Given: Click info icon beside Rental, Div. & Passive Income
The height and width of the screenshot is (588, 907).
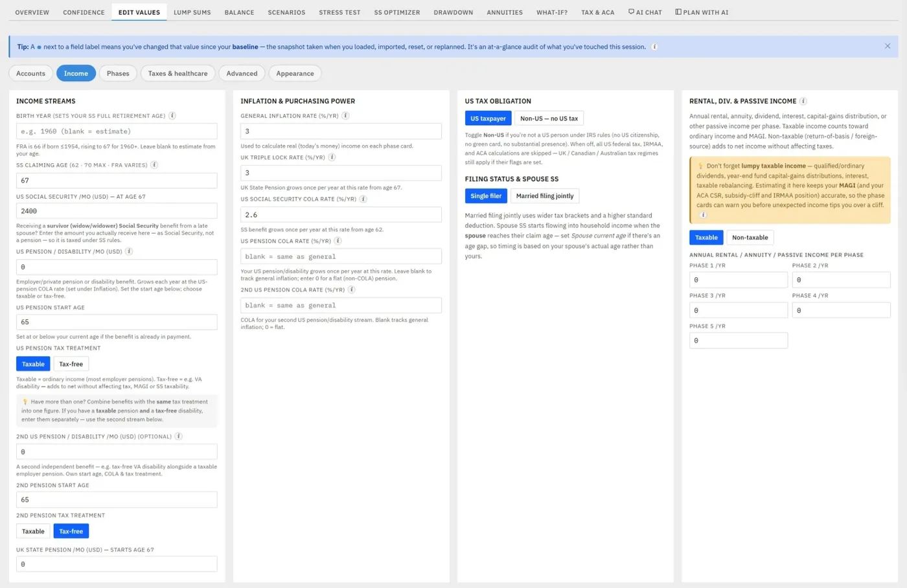Looking at the screenshot, I should click(803, 101).
